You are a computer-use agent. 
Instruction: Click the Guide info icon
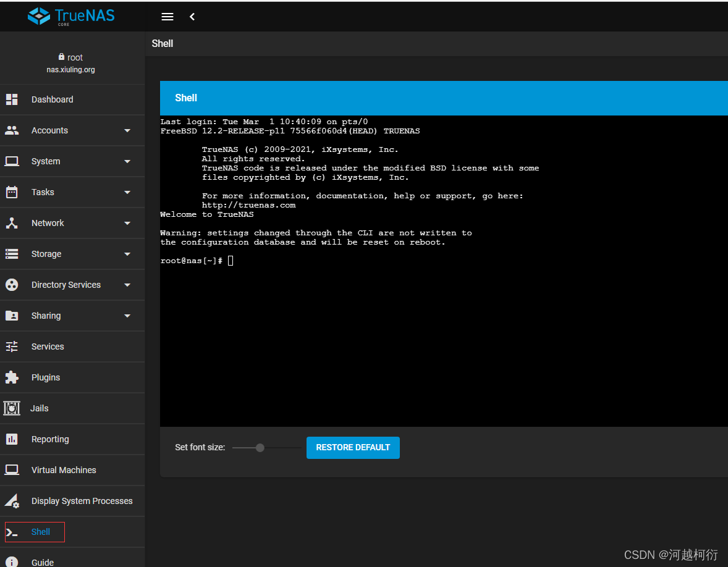pyautogui.click(x=12, y=562)
